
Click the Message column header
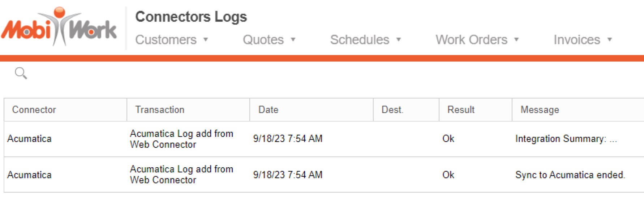coord(540,110)
